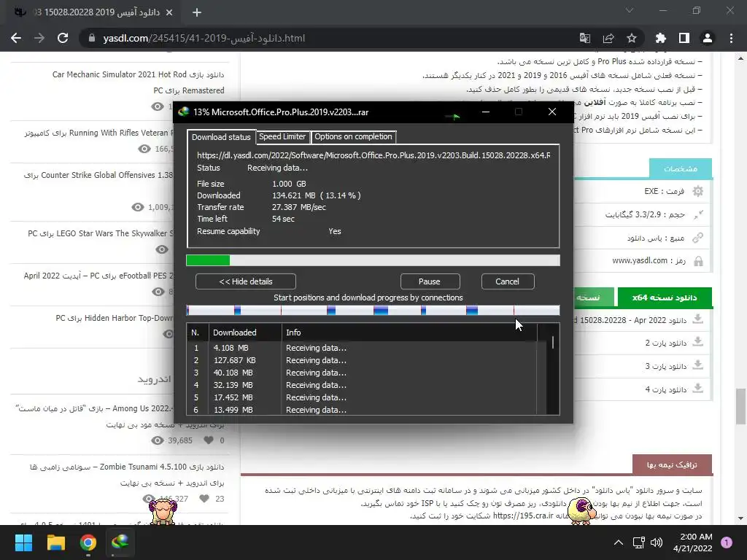Click Chrome icon in the taskbar
The width and height of the screenshot is (747, 560).
(x=88, y=542)
